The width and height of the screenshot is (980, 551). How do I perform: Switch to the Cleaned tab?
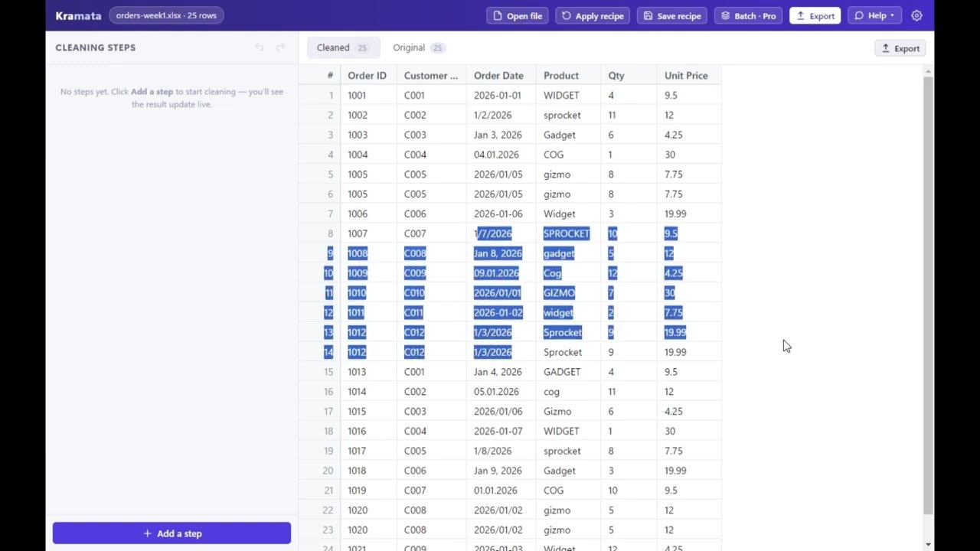[x=343, y=47]
